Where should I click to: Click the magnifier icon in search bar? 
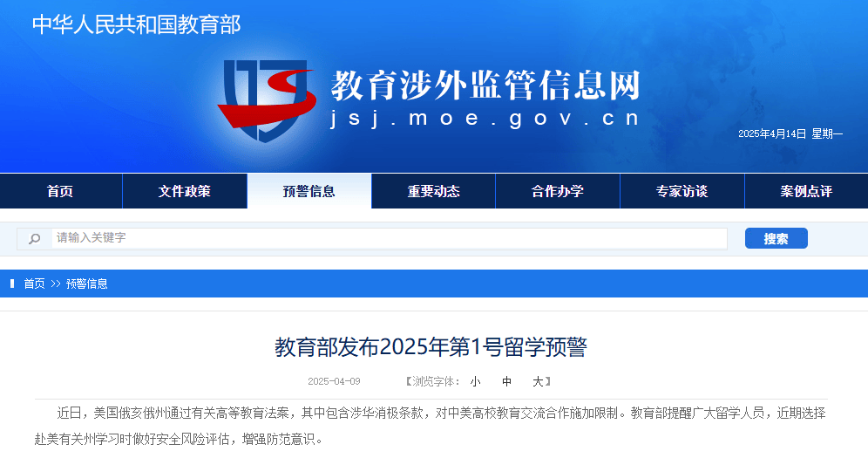point(34,239)
